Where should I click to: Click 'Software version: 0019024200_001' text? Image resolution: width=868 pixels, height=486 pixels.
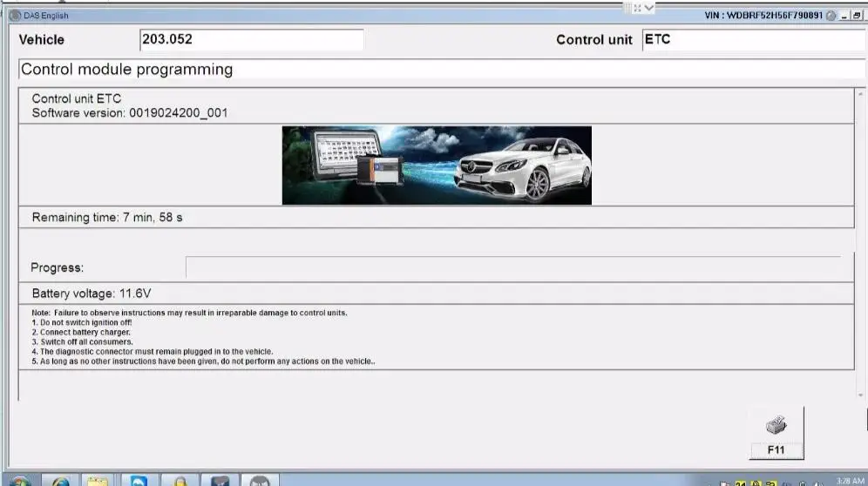click(x=130, y=113)
